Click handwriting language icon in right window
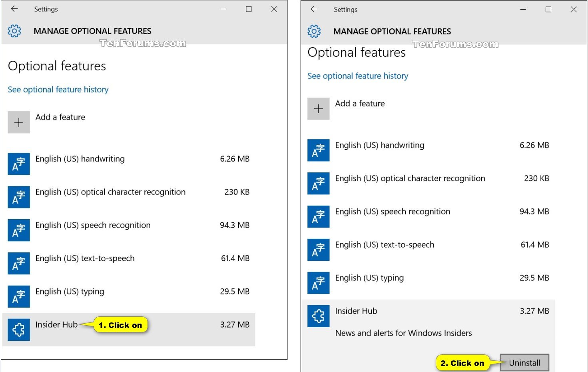The height and width of the screenshot is (372, 588). coord(319,150)
